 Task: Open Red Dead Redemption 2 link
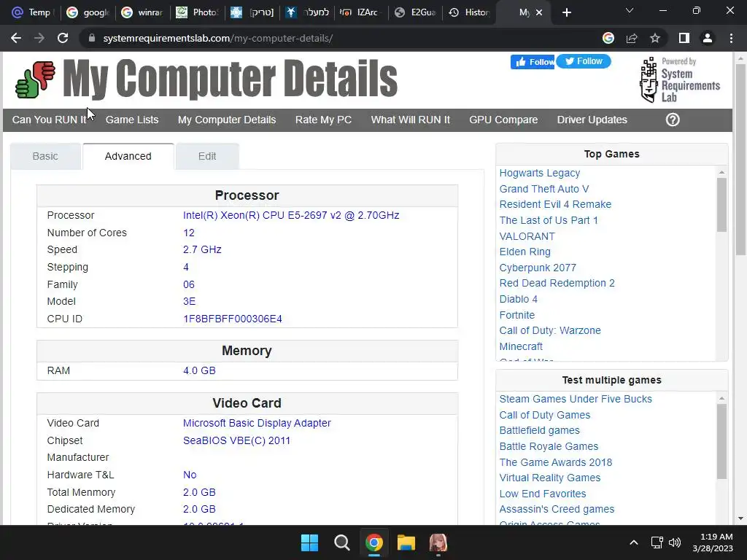click(557, 283)
